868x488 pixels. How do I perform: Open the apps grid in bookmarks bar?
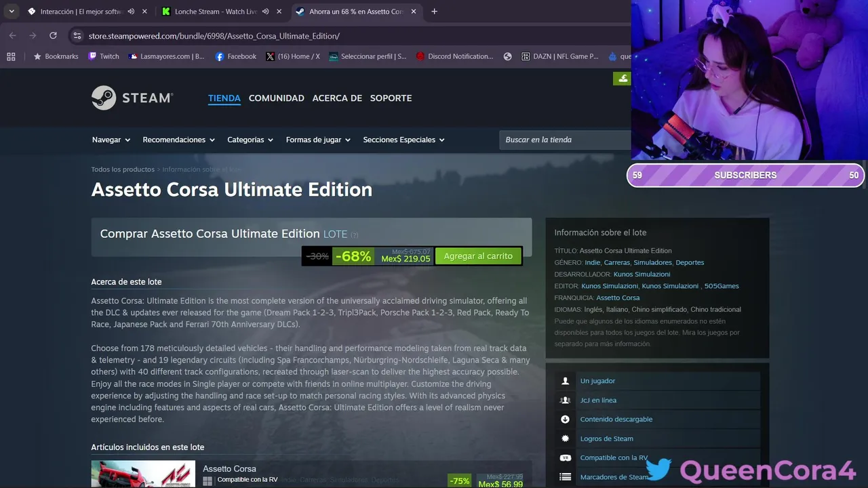point(11,56)
